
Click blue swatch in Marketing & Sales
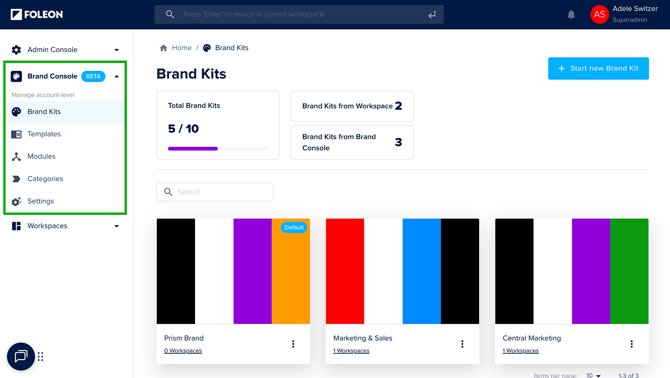422,271
